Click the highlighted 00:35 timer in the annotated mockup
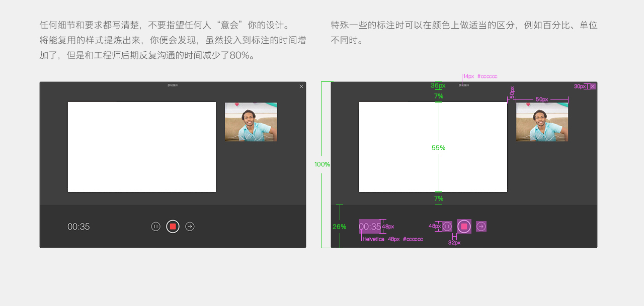This screenshot has width=644, height=306. (x=370, y=227)
